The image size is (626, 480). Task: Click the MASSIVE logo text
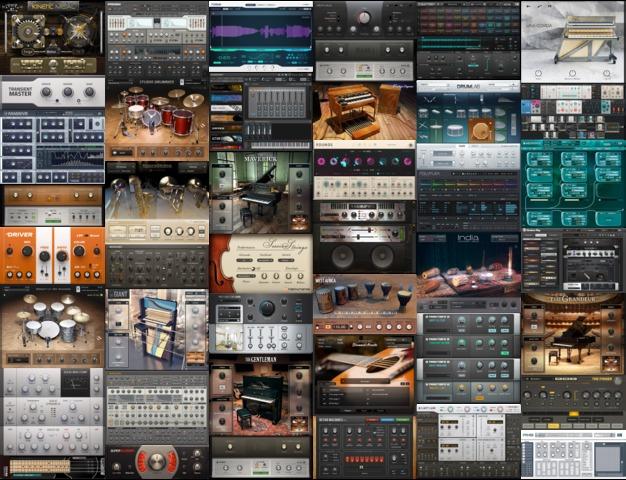(14, 114)
